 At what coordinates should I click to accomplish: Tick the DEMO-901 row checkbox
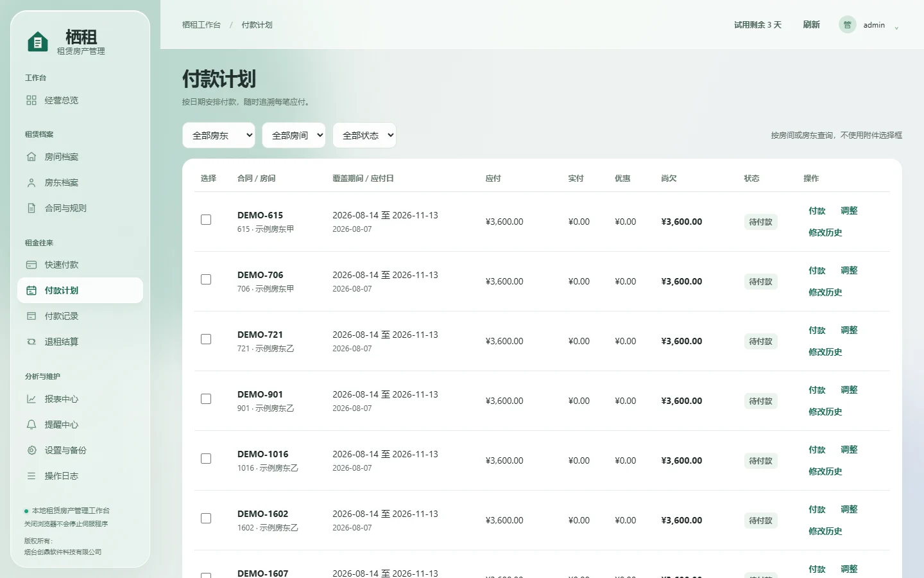[206, 399]
